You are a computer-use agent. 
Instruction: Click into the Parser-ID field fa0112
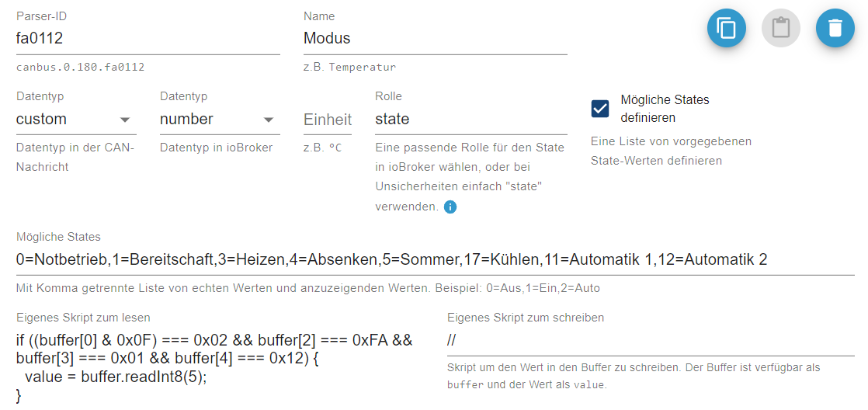[x=148, y=38]
